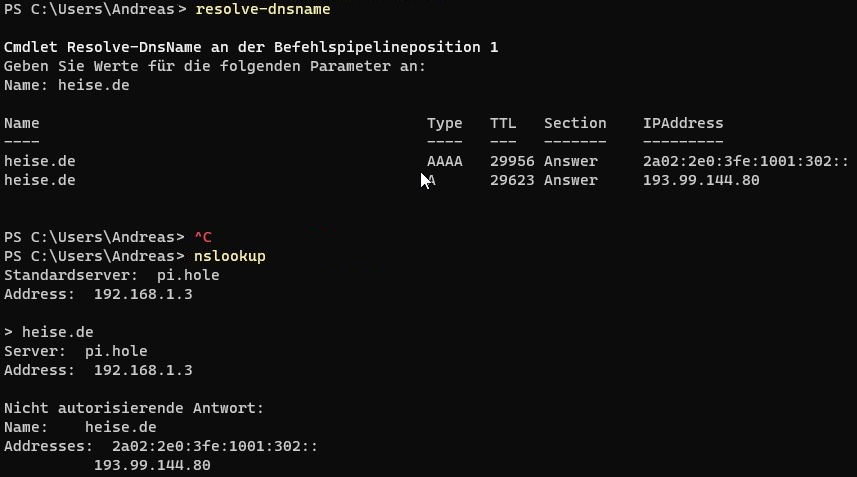Click the '> heise.de' nslookup query line
The image size is (857, 477).
pos(49,332)
